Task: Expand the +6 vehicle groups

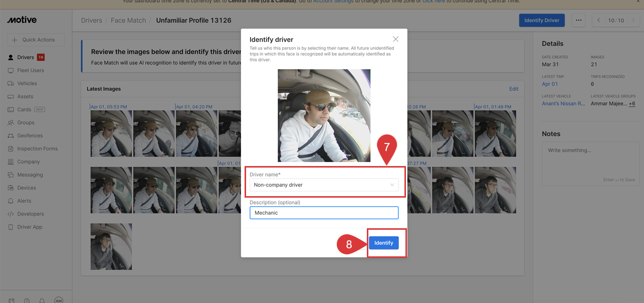Action: coord(632,103)
